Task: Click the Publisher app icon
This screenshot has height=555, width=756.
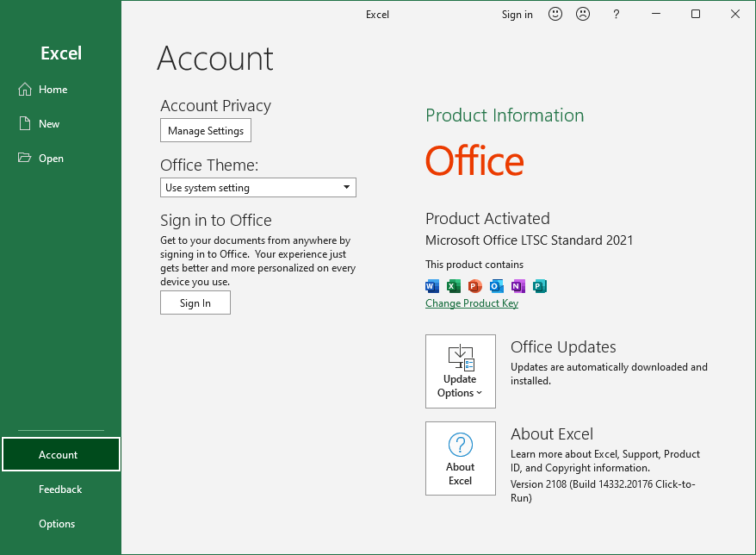Action: (x=540, y=286)
